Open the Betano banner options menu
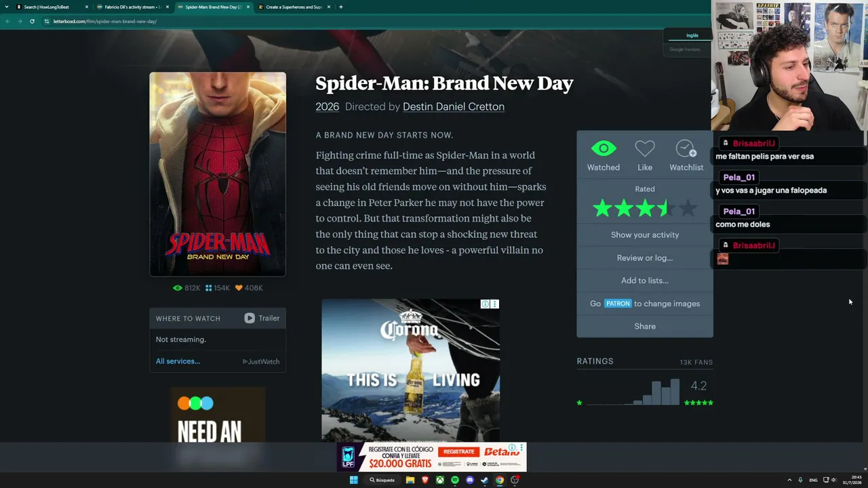The width and height of the screenshot is (868, 488). (x=521, y=448)
